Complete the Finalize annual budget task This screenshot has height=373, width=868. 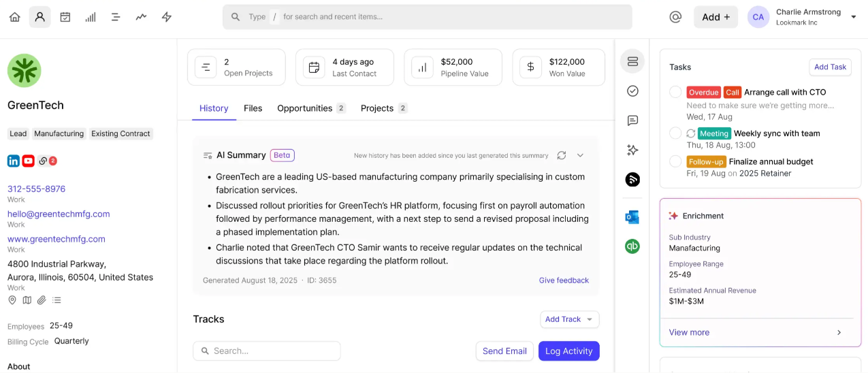tap(675, 161)
